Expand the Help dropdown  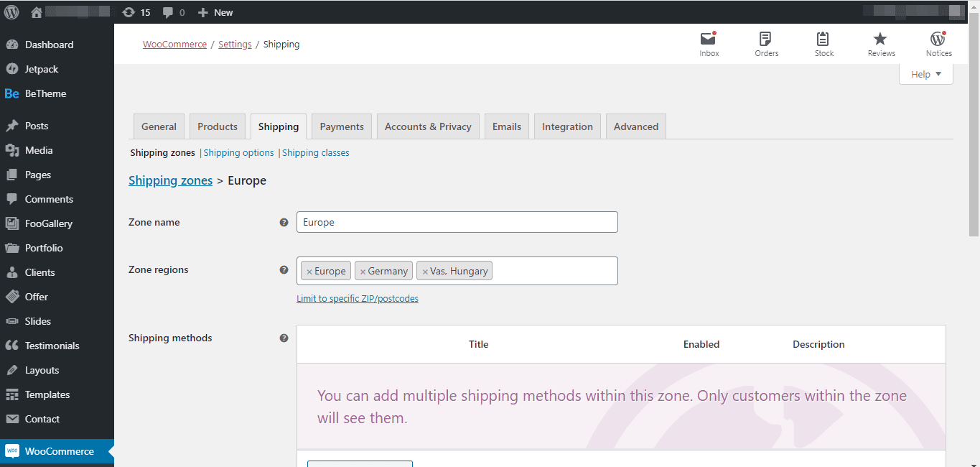926,74
